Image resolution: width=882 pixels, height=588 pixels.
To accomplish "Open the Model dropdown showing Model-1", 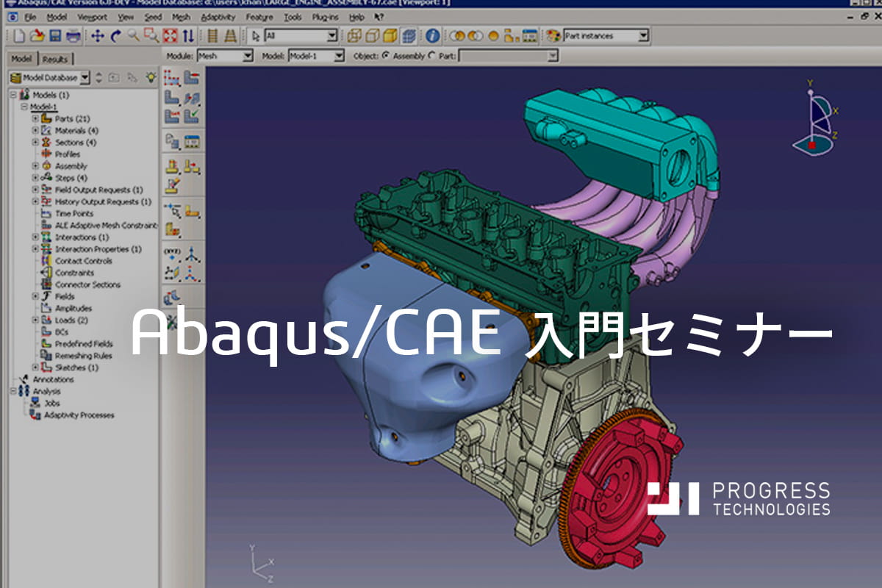I will (x=316, y=56).
